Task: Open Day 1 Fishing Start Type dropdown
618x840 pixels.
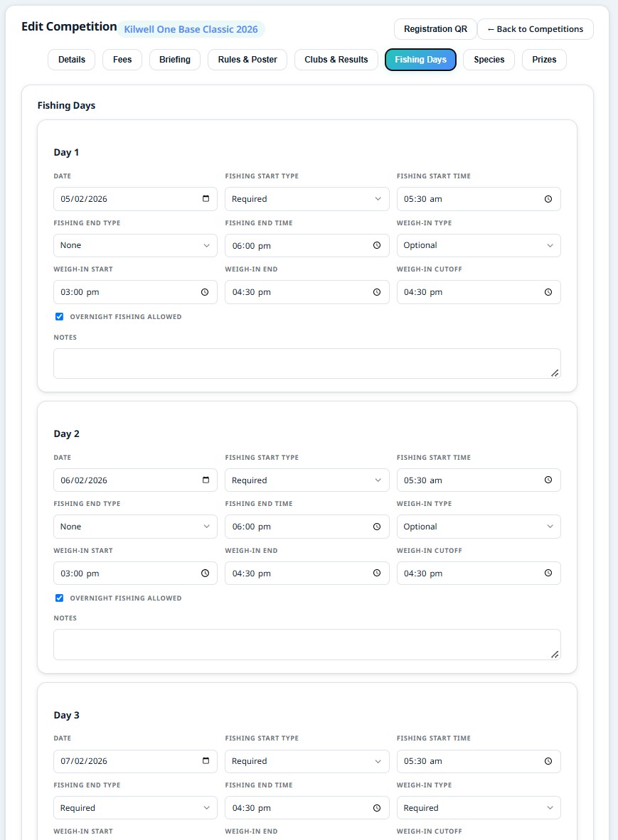Action: point(307,199)
